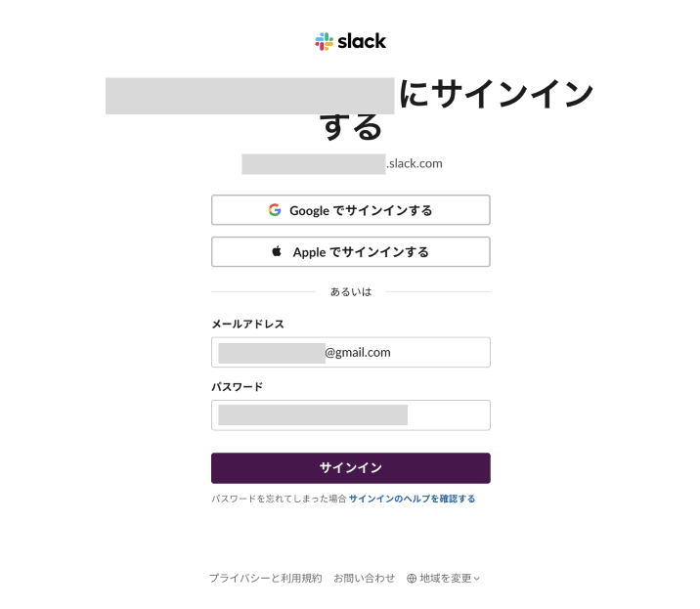Focus the パスワード input field
The height and width of the screenshot is (609, 700).
click(350, 415)
